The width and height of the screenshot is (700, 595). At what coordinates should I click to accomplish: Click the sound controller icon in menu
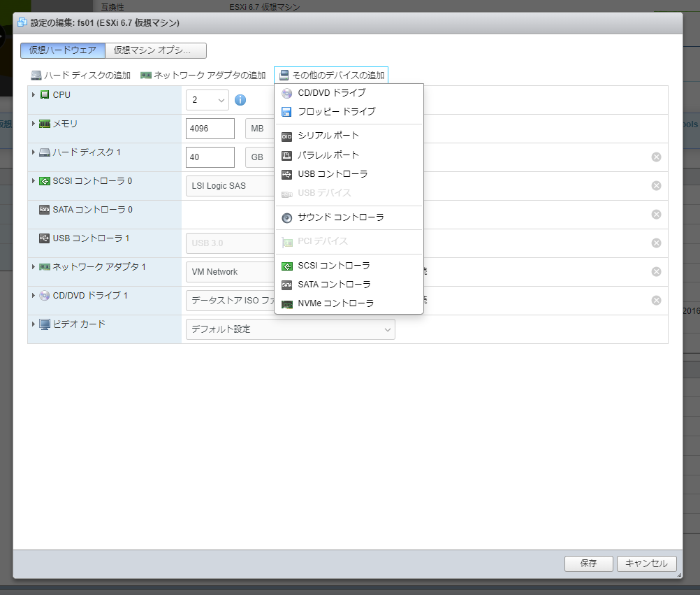pos(286,217)
